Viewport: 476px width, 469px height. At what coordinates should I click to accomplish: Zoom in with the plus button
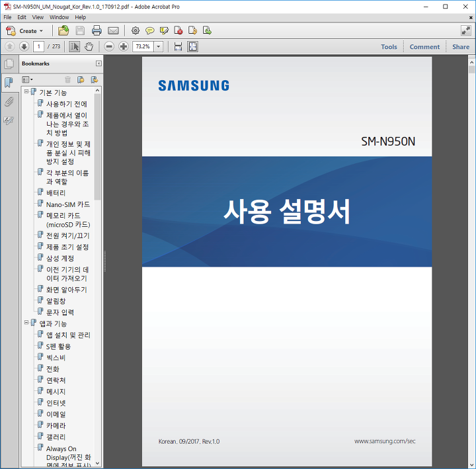coord(123,46)
